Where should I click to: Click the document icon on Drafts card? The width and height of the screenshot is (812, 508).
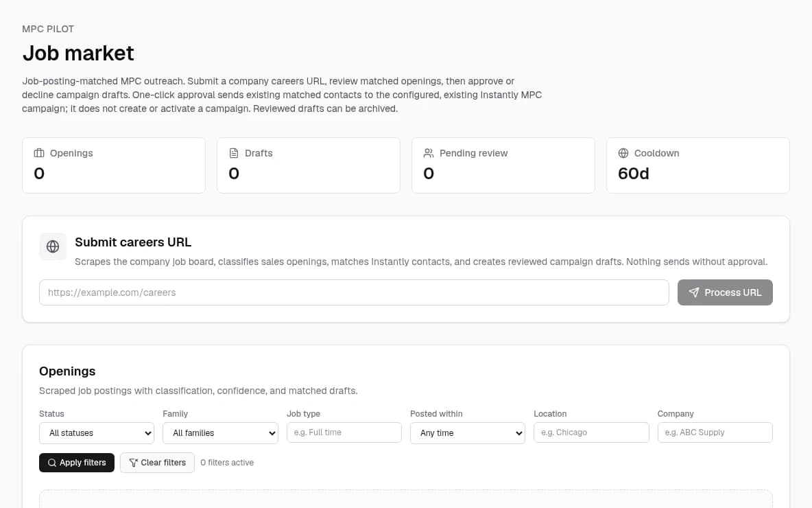tap(234, 153)
